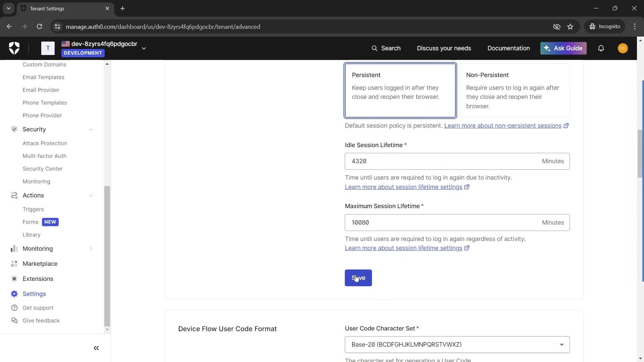Reload the page
644x362 pixels.
coord(39,26)
